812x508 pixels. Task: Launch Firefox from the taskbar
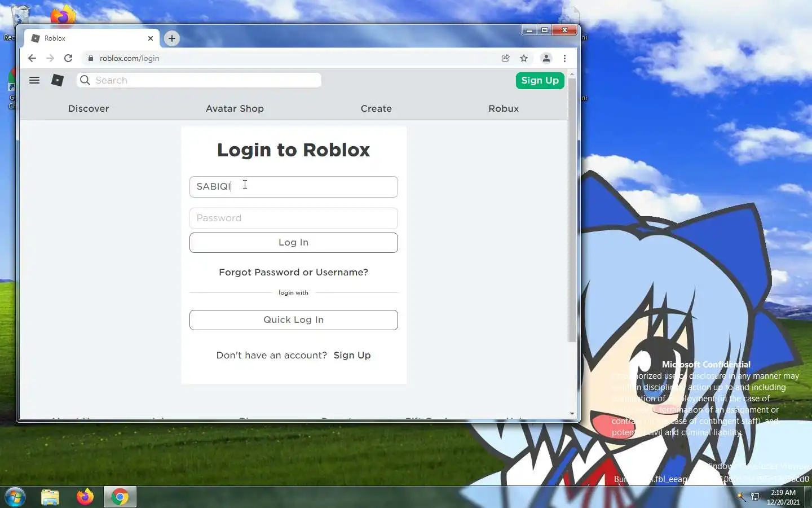coord(85,497)
